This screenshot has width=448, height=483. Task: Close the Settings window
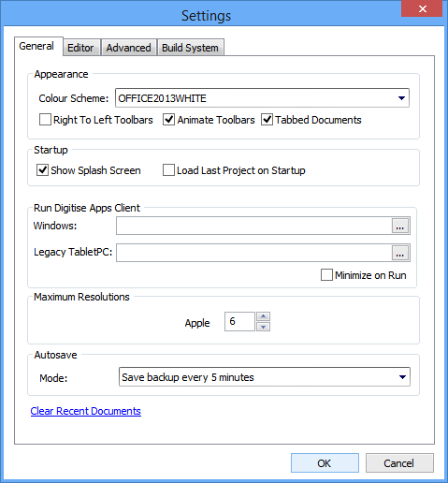tap(423, 8)
